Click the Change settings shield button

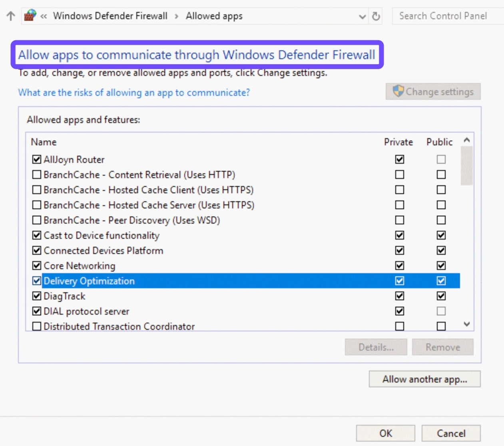click(433, 92)
